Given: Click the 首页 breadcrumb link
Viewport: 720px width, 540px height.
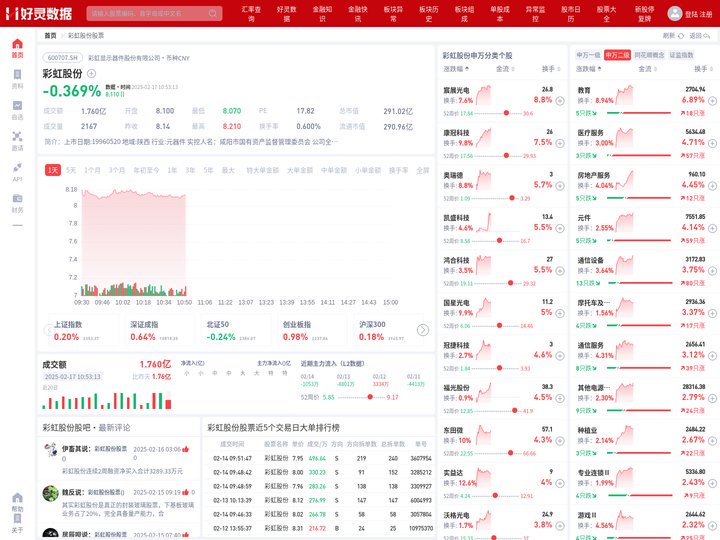Looking at the screenshot, I should [x=50, y=35].
